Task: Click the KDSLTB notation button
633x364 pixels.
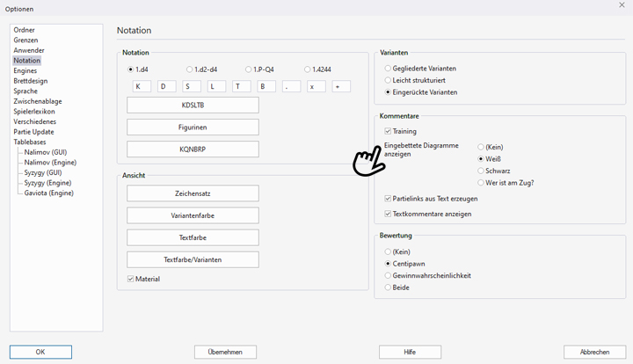Action: [x=193, y=106]
